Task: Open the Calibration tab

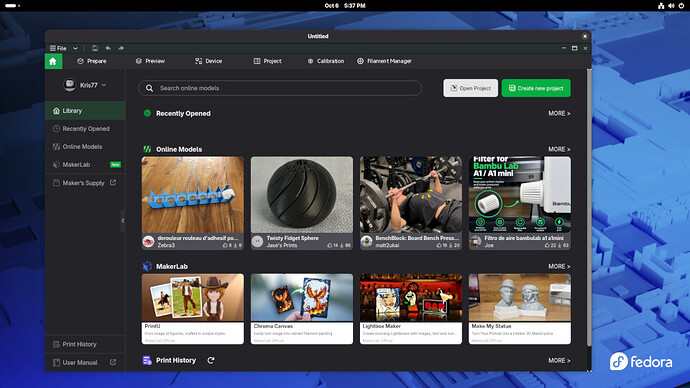Action: [x=326, y=61]
